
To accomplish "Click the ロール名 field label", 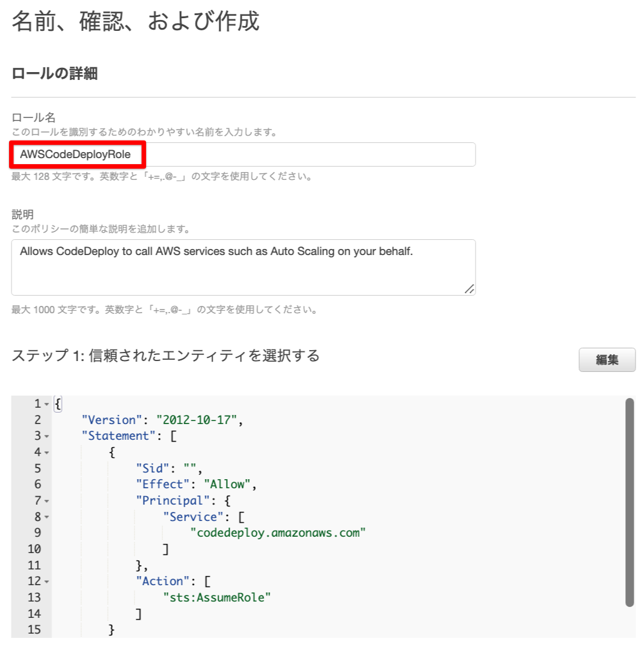I will point(33,118).
